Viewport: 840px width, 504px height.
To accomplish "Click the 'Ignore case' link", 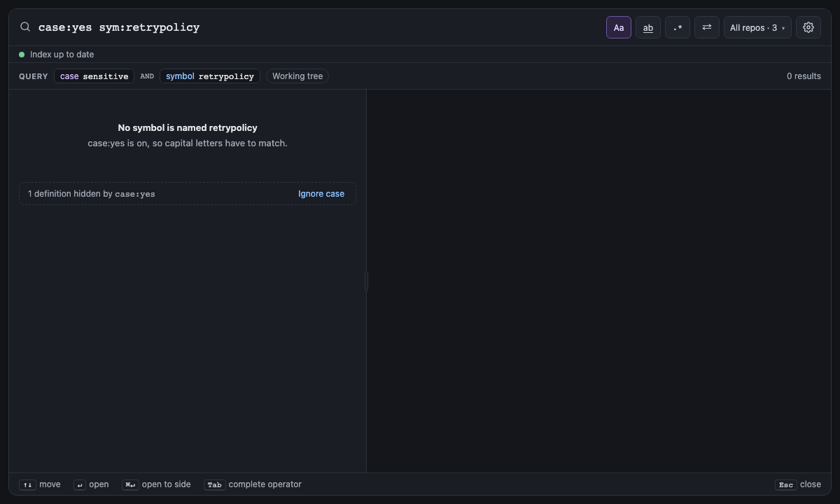I will point(321,194).
